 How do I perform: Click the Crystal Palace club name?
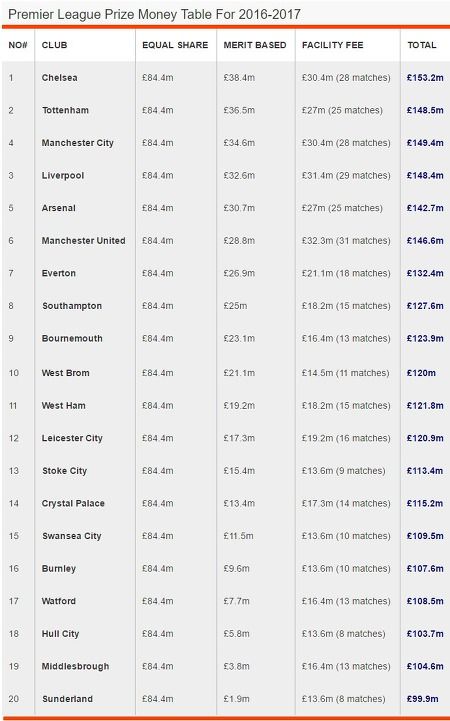coord(73,504)
